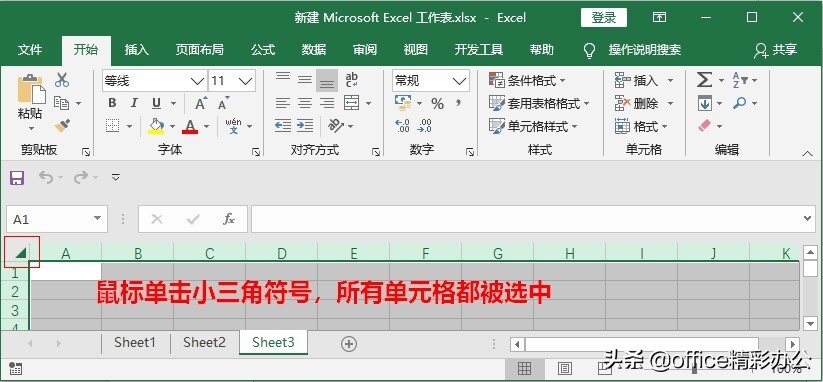Click accounting number format icon
The image size is (823, 382).
[x=403, y=103]
